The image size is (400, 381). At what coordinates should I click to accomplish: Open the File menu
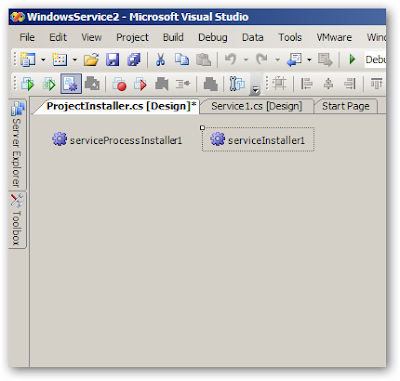click(x=27, y=37)
